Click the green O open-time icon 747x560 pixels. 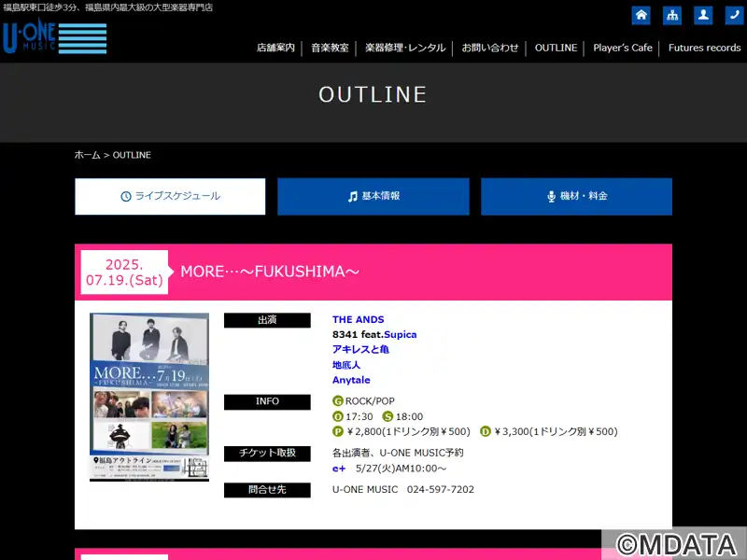[x=338, y=416]
